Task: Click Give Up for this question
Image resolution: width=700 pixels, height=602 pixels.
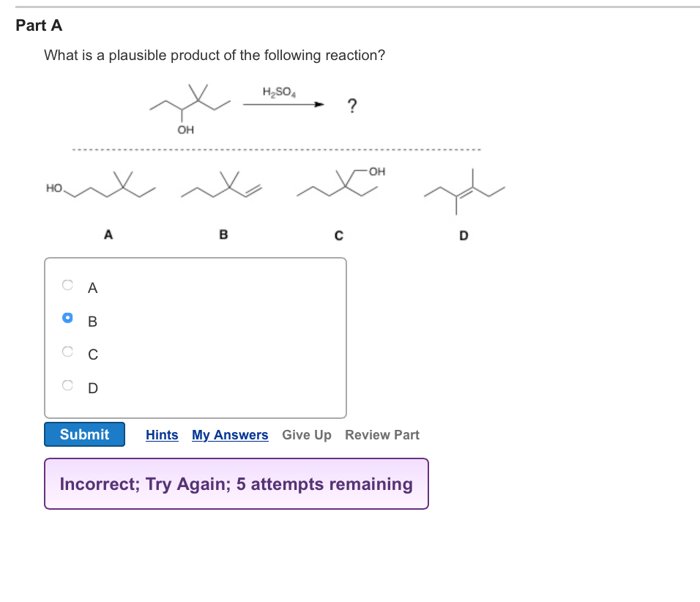Action: pos(307,434)
